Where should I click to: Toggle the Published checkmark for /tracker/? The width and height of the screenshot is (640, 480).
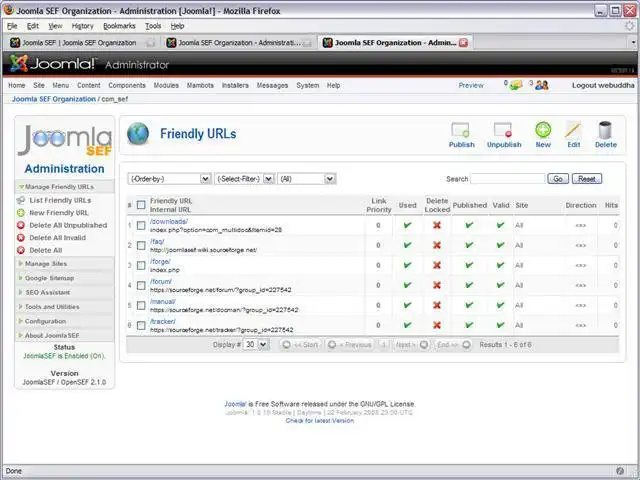coord(469,325)
